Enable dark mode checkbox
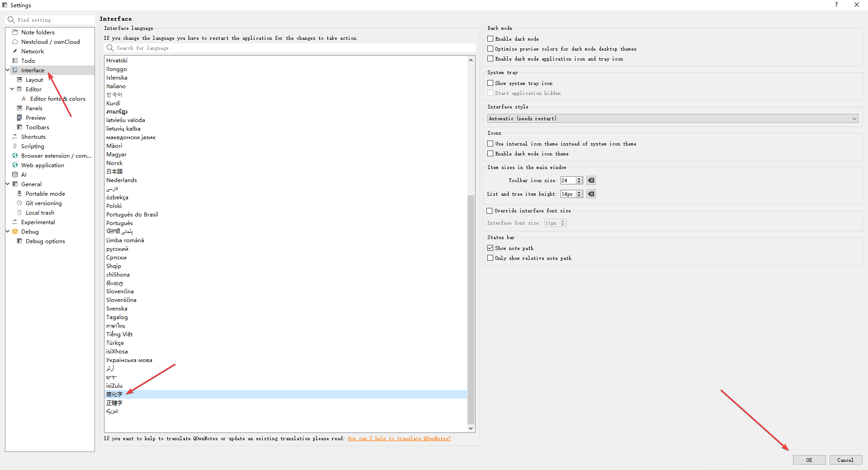The image size is (868, 470). [490, 39]
